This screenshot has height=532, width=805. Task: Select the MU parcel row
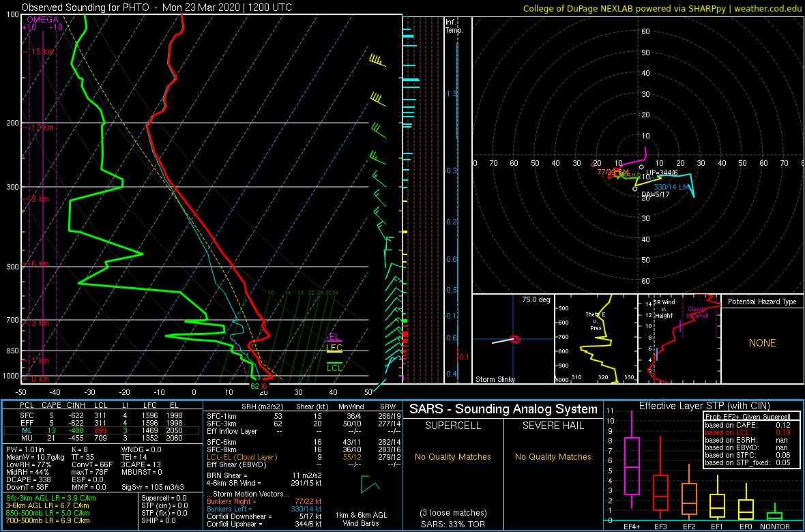tap(102, 439)
